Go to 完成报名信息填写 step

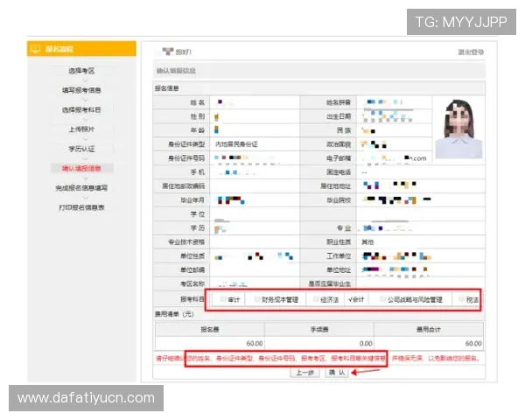[x=81, y=188]
